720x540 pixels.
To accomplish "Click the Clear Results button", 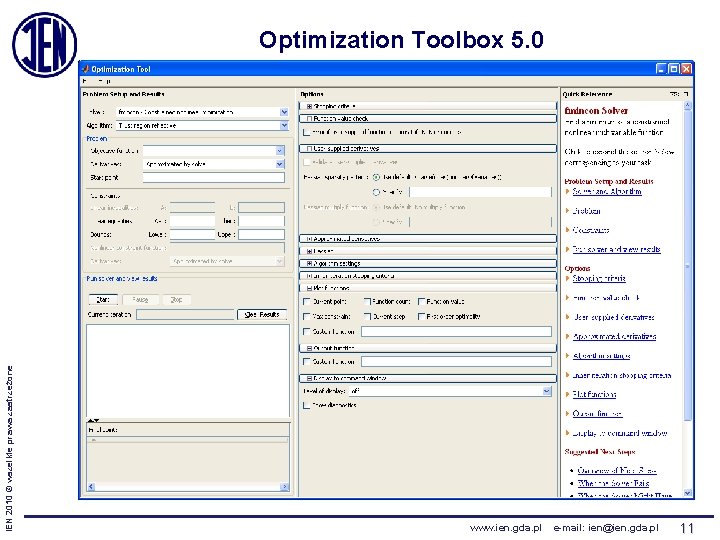I will coord(262,315).
